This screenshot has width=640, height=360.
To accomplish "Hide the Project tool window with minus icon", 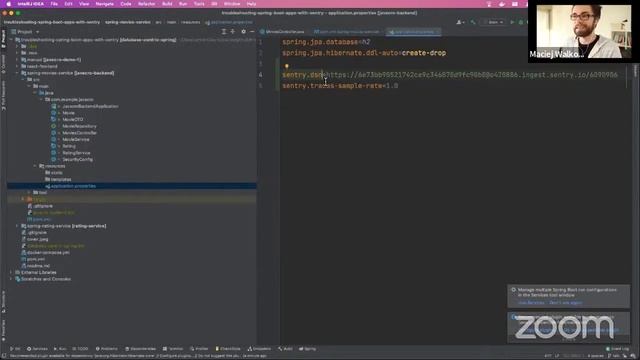I will click(252, 31).
